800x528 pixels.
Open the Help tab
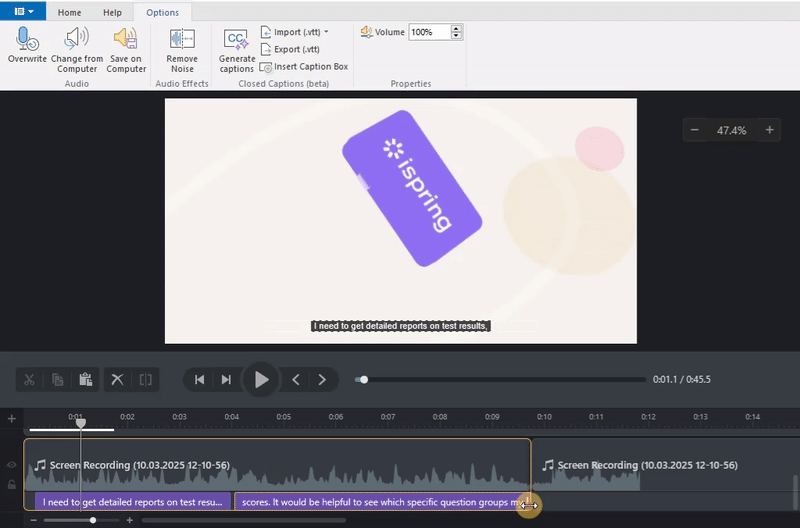click(113, 12)
